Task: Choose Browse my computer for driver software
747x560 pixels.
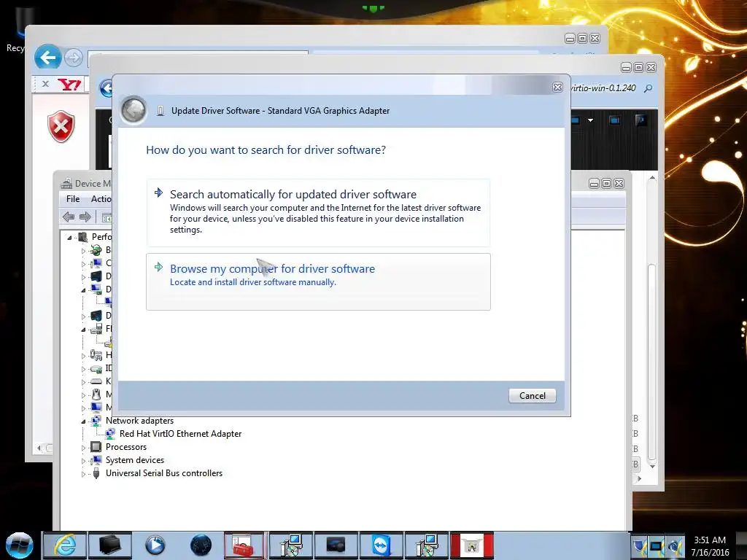Action: pos(318,282)
